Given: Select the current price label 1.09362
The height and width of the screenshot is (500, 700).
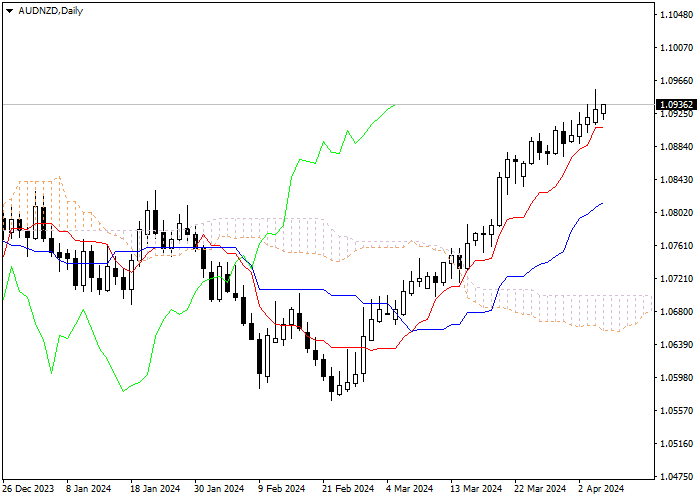Looking at the screenshot, I should pos(677,104).
